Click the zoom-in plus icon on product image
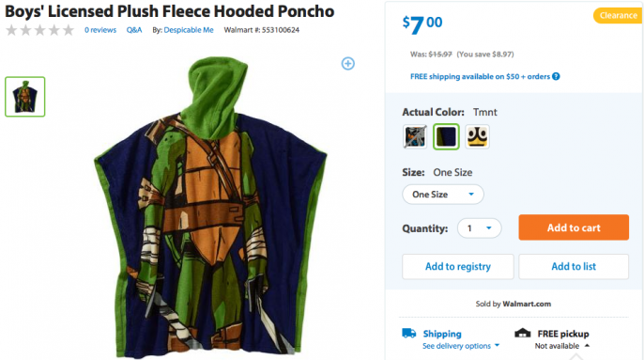The image size is (644, 360). [348, 63]
